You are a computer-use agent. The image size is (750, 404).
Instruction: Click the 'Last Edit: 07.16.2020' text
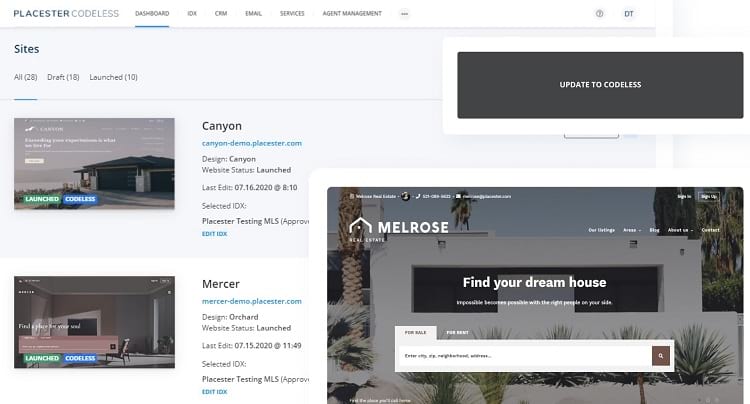pyautogui.click(x=249, y=187)
